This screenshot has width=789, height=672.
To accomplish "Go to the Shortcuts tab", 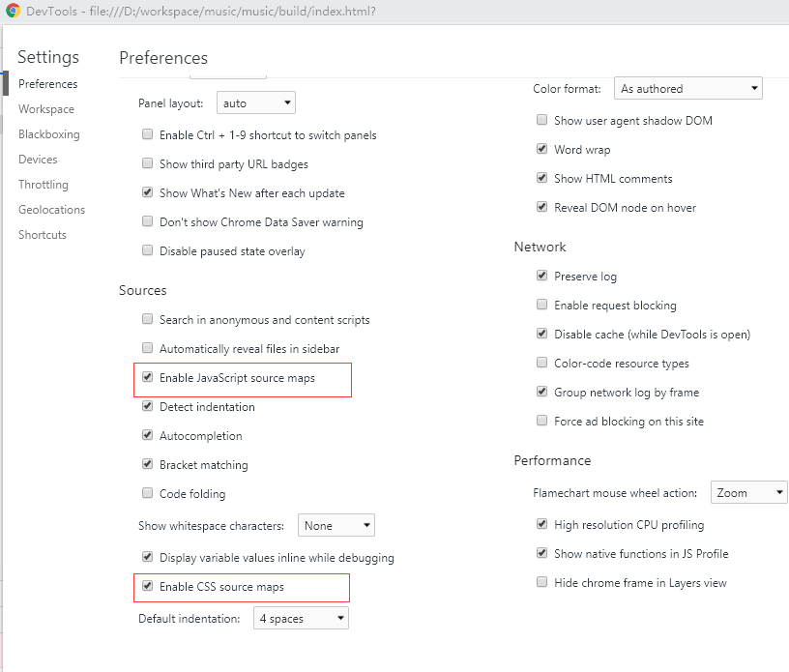I will point(43,235).
